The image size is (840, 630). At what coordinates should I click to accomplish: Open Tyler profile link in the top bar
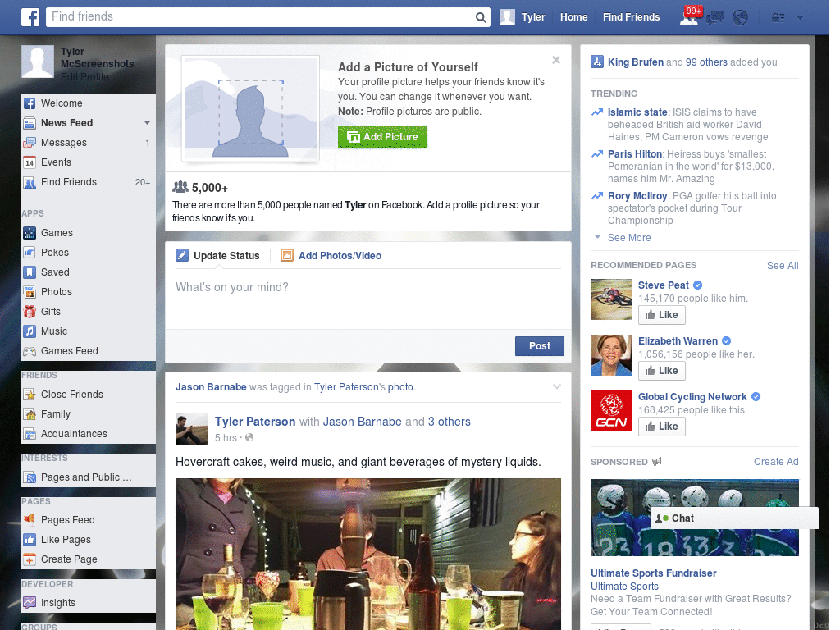533,17
